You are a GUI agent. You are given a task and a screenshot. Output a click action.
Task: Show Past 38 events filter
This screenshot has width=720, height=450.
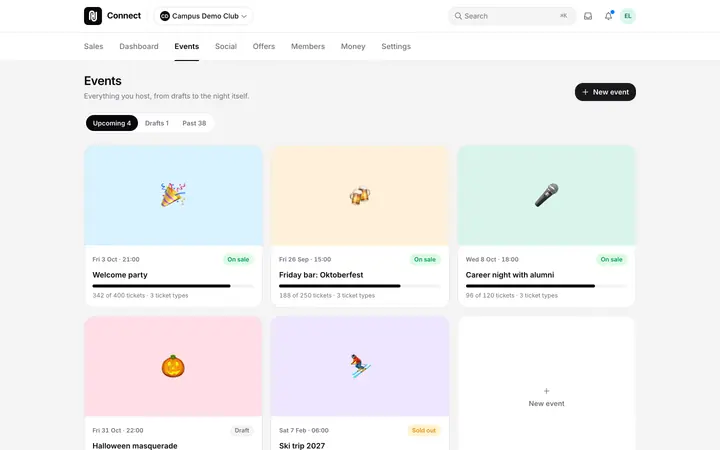[194, 123]
